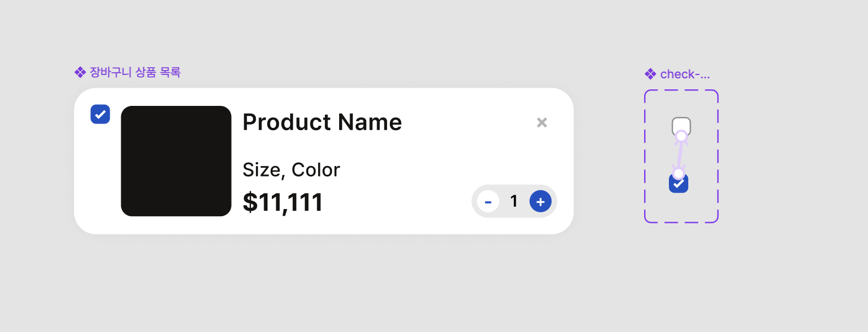868x332 pixels.
Task: Select the prototype node on the unchecked checkbox
Action: click(682, 136)
